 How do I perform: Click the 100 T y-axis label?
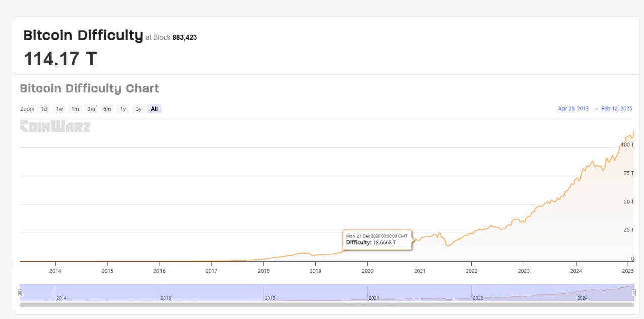(627, 144)
